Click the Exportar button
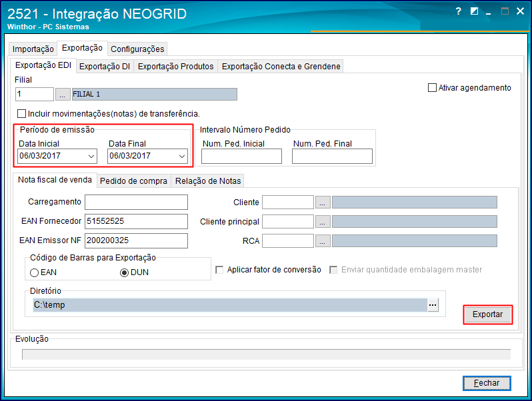The width and height of the screenshot is (532, 401). coord(487,314)
